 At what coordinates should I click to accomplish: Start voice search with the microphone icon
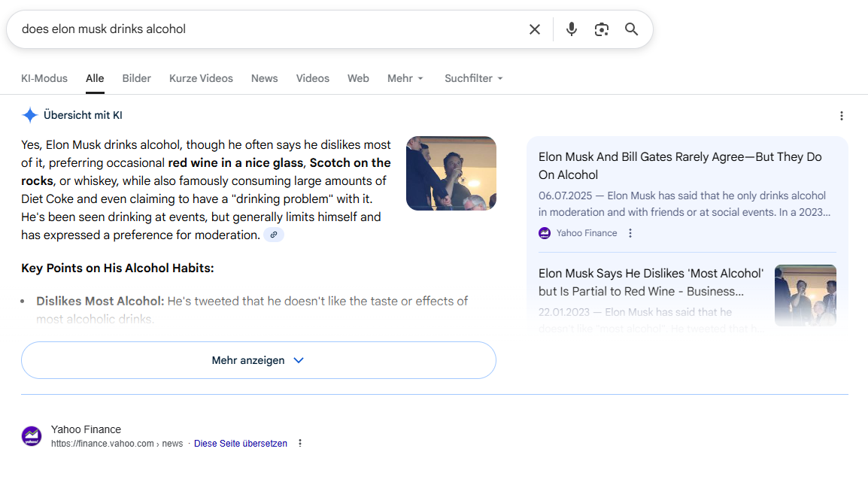click(572, 29)
